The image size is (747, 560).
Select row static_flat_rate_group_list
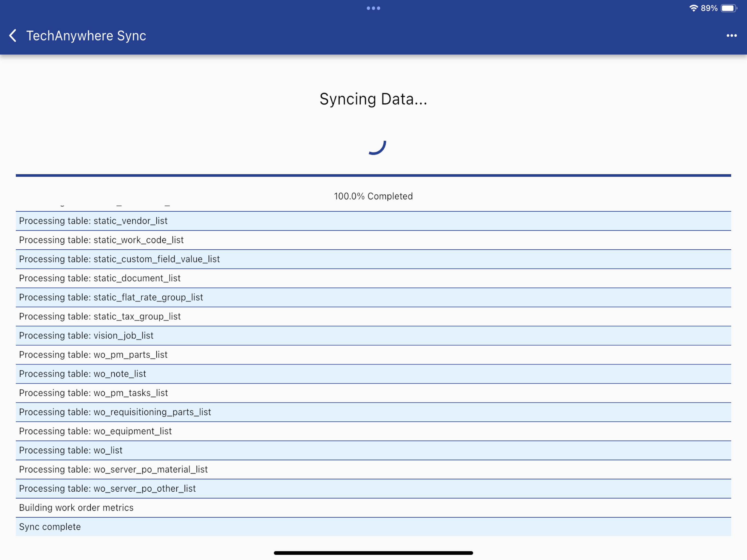[x=373, y=297]
